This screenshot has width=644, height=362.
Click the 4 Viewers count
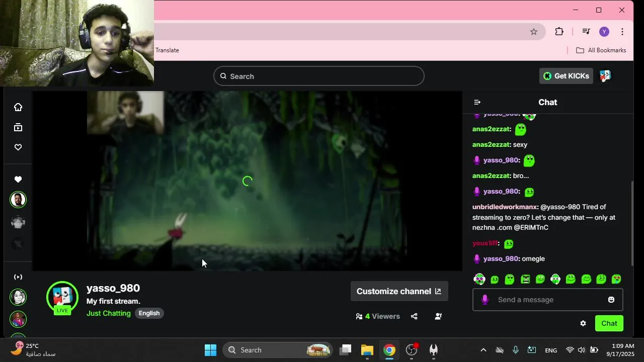[378, 316]
